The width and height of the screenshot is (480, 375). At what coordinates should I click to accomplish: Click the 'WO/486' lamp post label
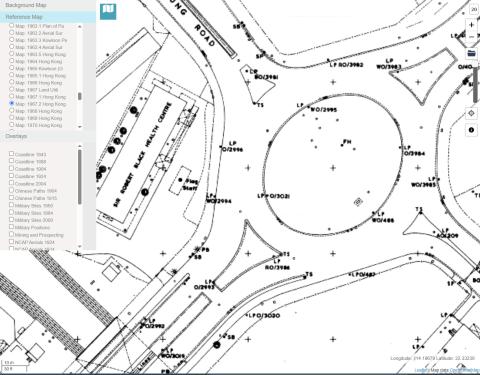383,220
